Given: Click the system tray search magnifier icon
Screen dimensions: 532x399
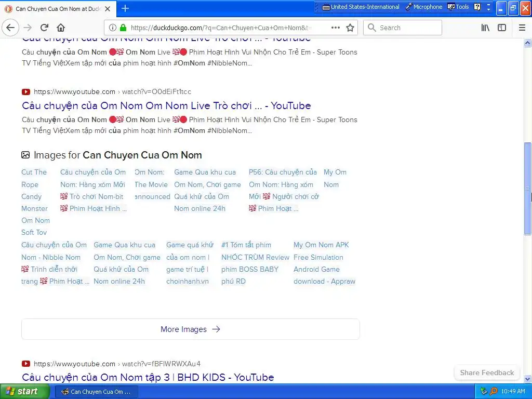Looking at the screenshot, I should [x=494, y=391].
